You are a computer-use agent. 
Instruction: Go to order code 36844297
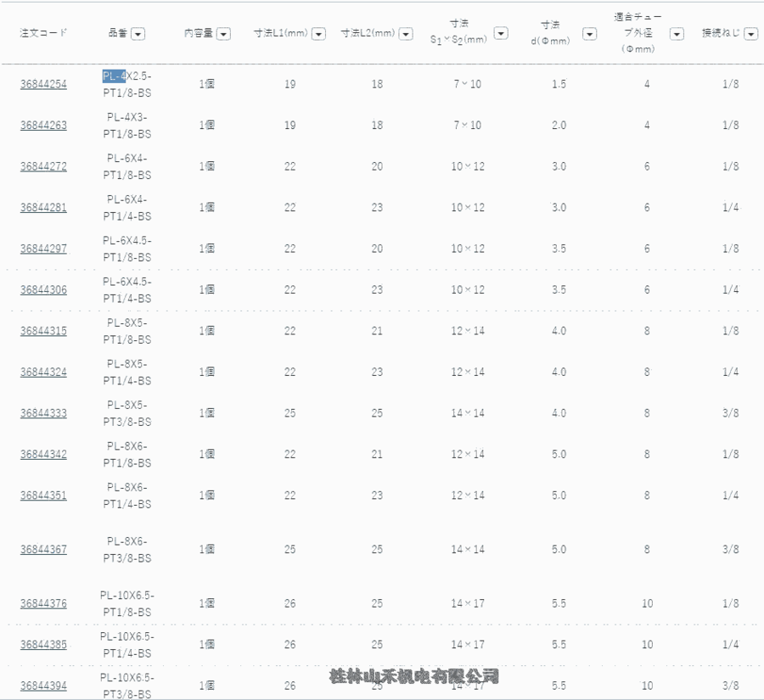click(x=43, y=249)
